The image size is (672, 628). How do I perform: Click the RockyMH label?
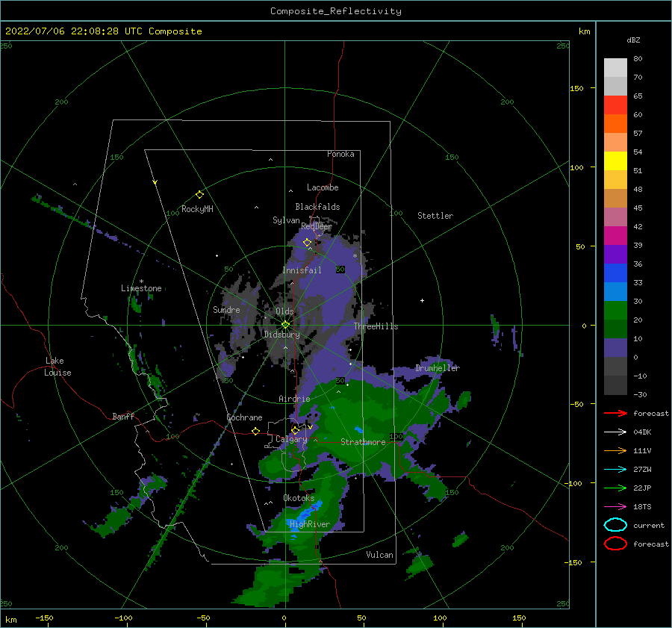pos(197,209)
